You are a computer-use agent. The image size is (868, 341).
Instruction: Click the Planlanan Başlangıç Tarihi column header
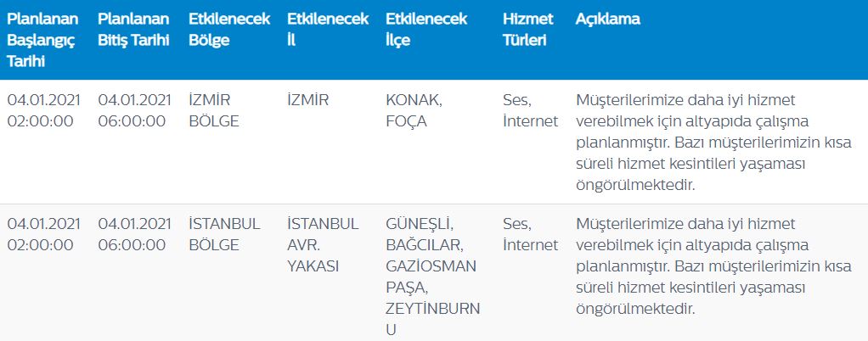tap(42, 40)
